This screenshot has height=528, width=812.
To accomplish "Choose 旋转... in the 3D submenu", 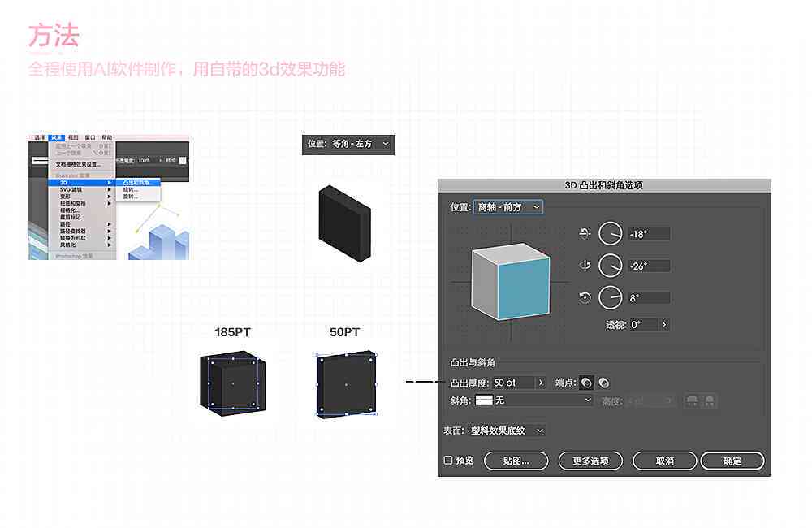I will [138, 197].
